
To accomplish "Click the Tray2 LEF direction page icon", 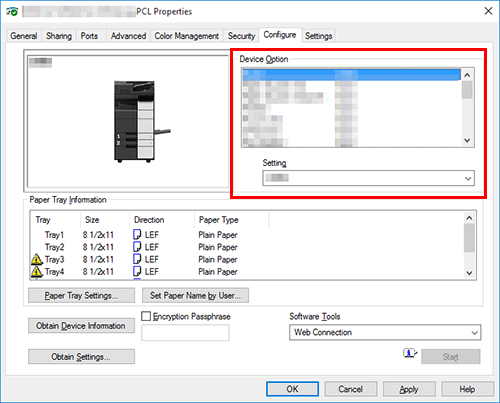I will tap(137, 247).
